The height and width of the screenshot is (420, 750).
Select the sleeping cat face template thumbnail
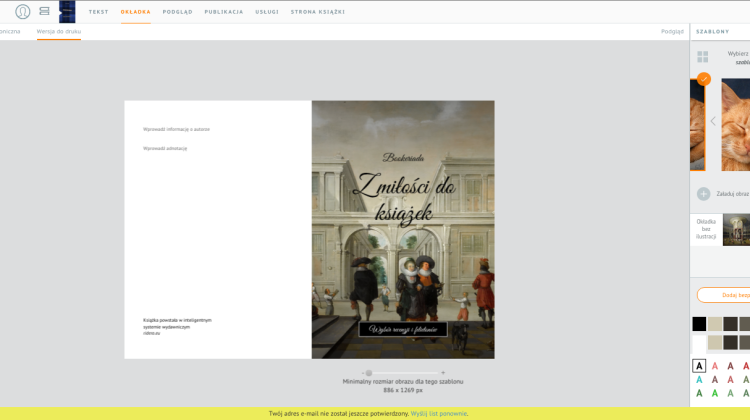(736, 124)
